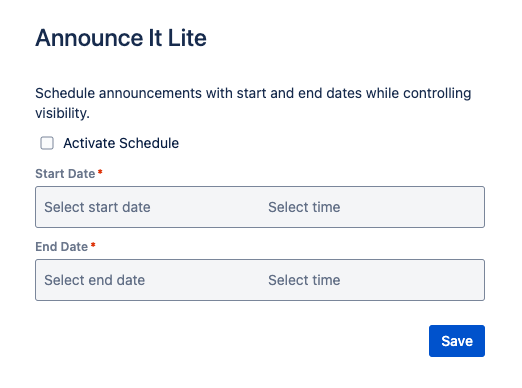The width and height of the screenshot is (522, 388).
Task: Click the End Date field label
Action: pos(62,247)
